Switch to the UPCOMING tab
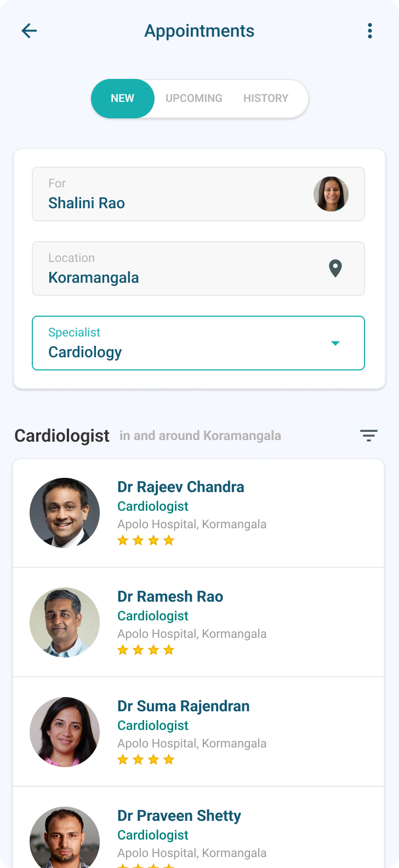This screenshot has width=399, height=868. click(194, 99)
